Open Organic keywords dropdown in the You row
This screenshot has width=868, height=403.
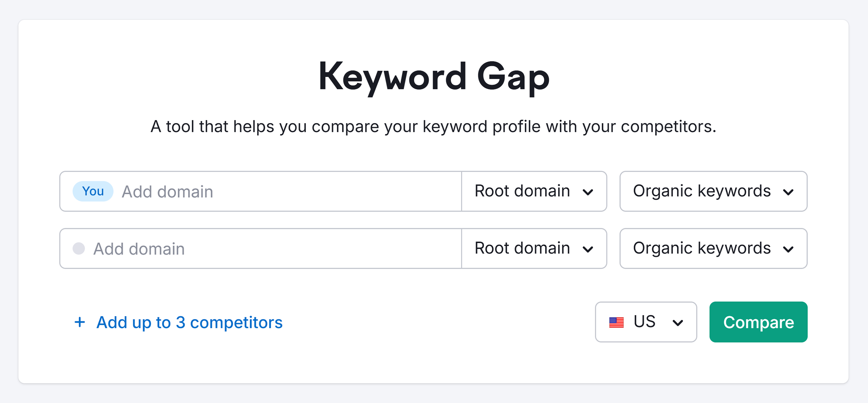click(713, 191)
